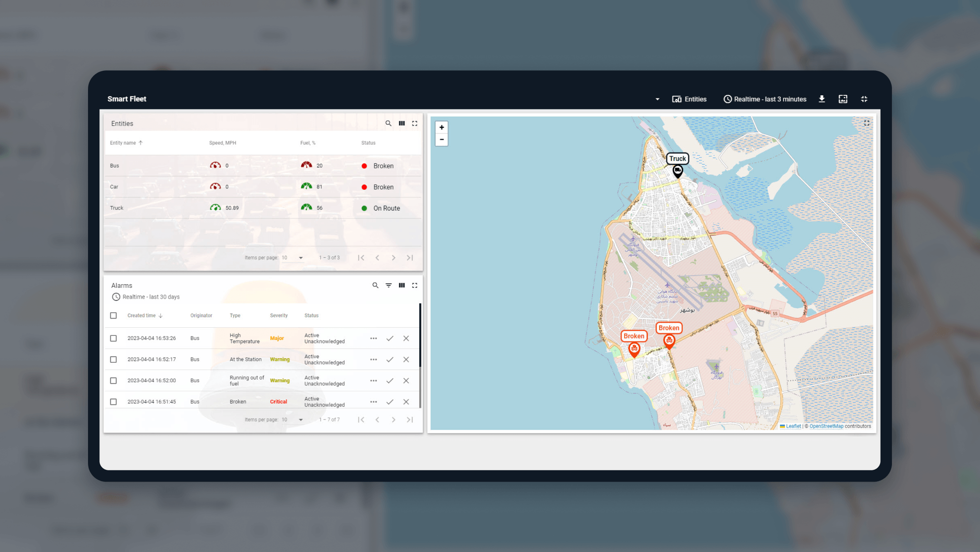Viewport: 980px width, 552px height.
Task: Click the search icon in the Entities panel
Action: tap(388, 123)
